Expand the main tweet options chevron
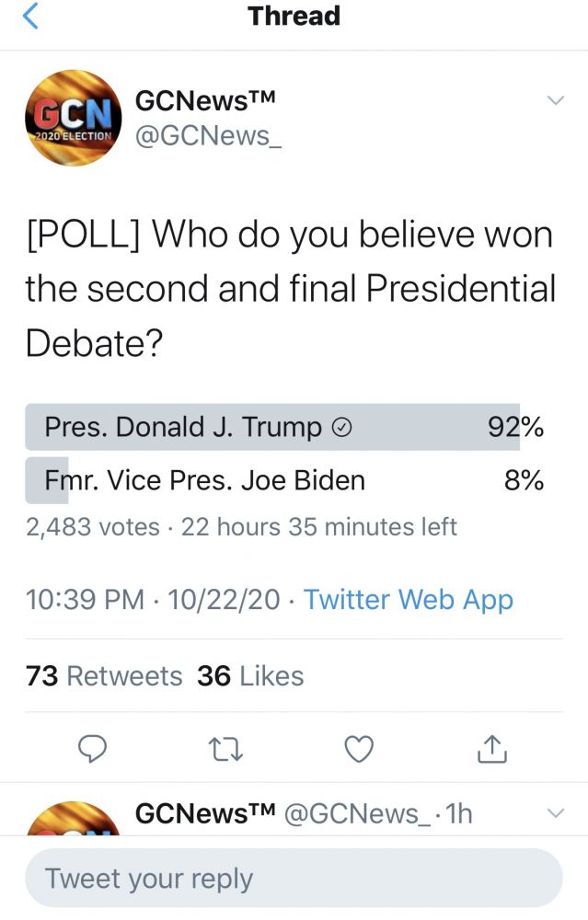Viewport: 588px width, 920px height. click(555, 100)
